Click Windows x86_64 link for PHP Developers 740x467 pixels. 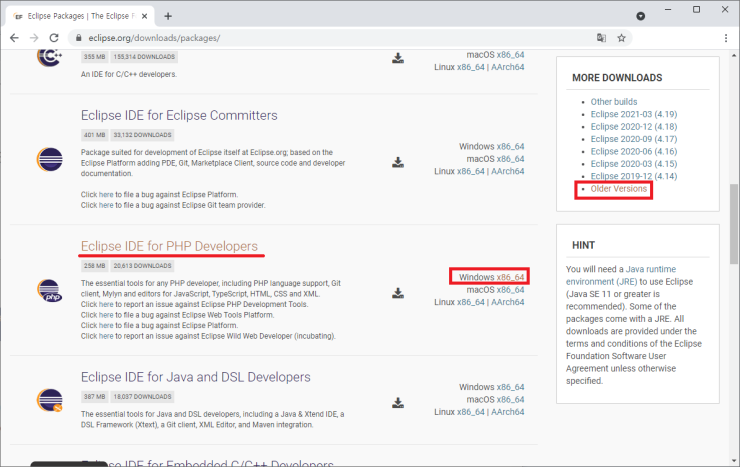coord(489,277)
